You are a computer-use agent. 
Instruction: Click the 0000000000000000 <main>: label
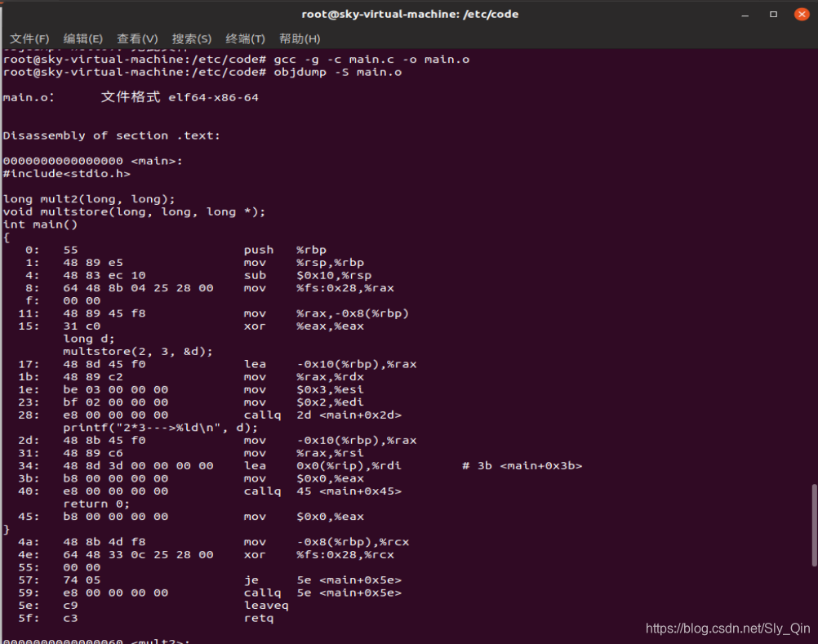tap(93, 161)
